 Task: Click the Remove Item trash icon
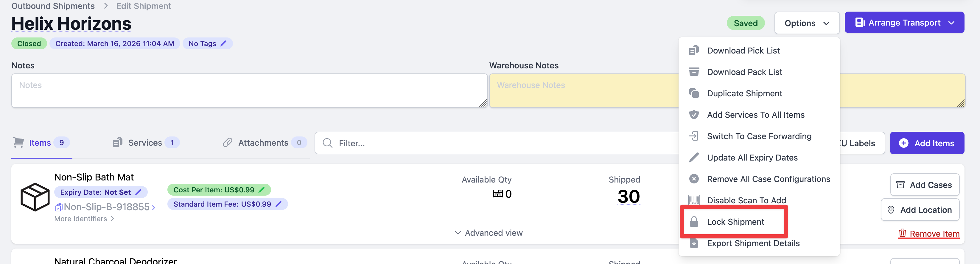tap(902, 233)
